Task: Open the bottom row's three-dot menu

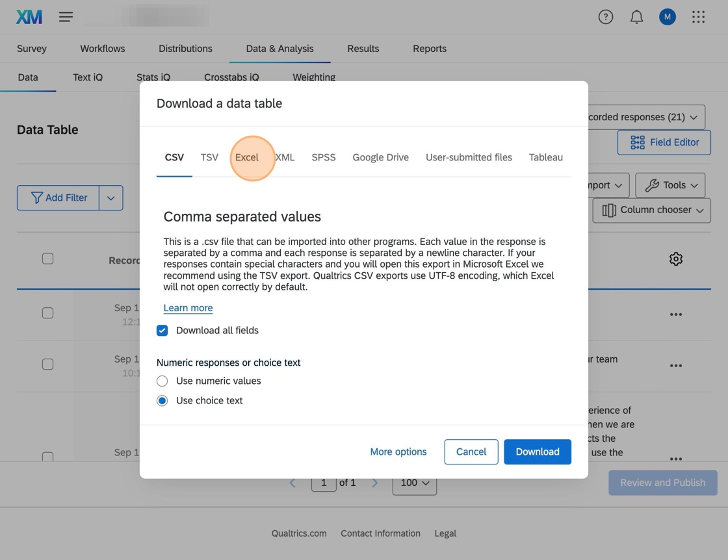Action: 675,459
